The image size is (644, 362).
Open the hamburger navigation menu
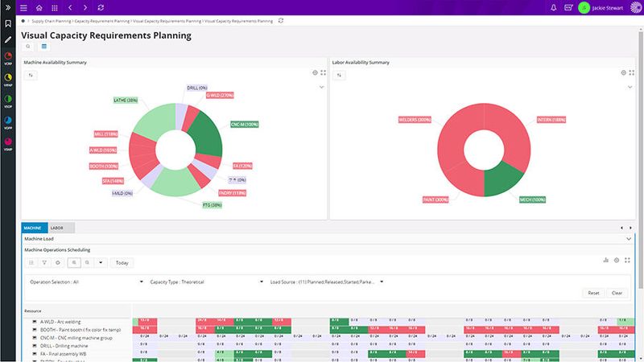coord(23,7)
